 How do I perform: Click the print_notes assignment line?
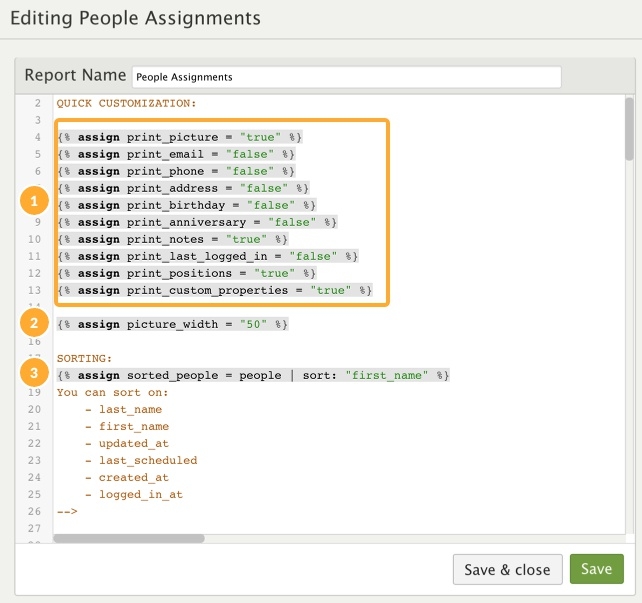(x=172, y=239)
